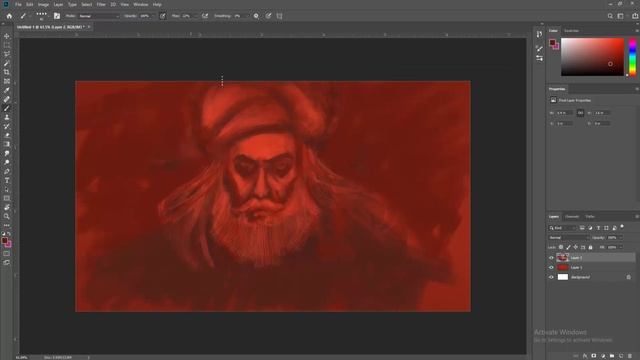The width and height of the screenshot is (640, 360).
Task: Pick a color in the color field
Action: coord(592,57)
